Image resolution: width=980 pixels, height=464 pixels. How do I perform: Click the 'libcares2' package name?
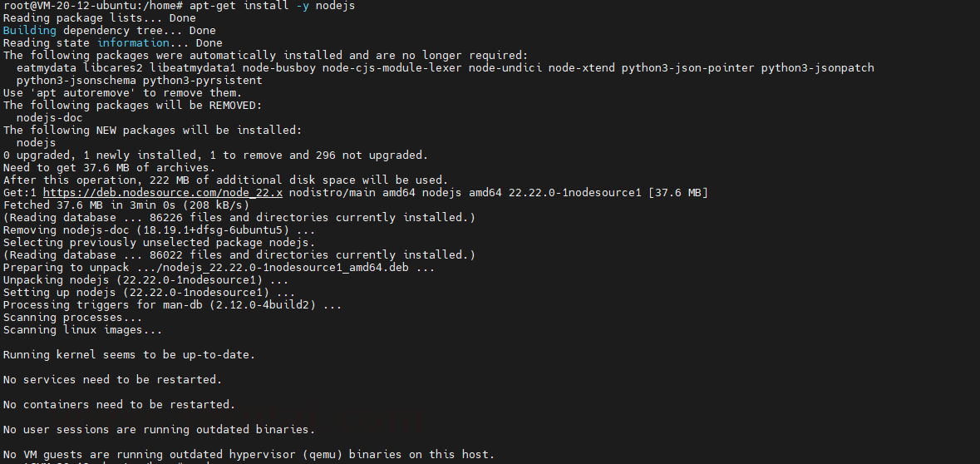[x=113, y=68]
